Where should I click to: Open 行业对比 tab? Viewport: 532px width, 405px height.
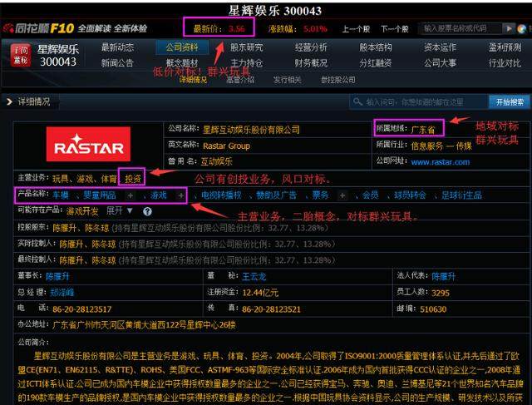pos(505,63)
